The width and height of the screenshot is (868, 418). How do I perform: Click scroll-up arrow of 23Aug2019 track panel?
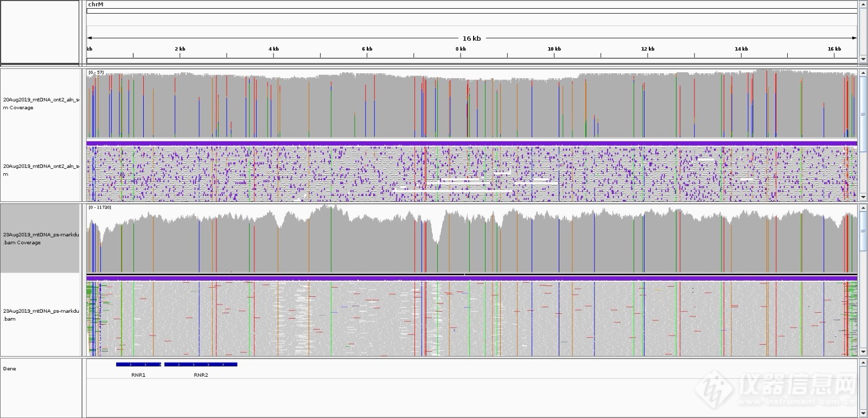(863, 207)
